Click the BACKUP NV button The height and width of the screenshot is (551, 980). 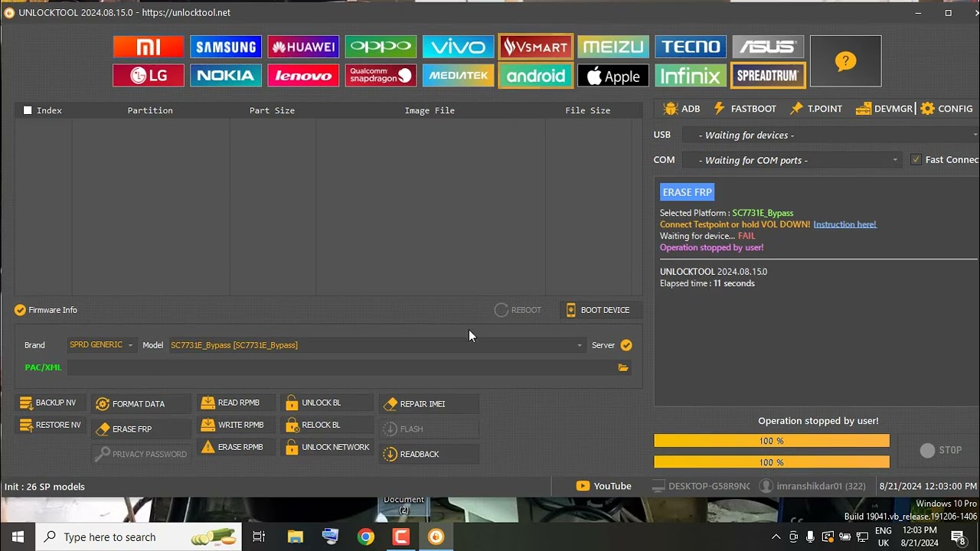click(x=49, y=403)
